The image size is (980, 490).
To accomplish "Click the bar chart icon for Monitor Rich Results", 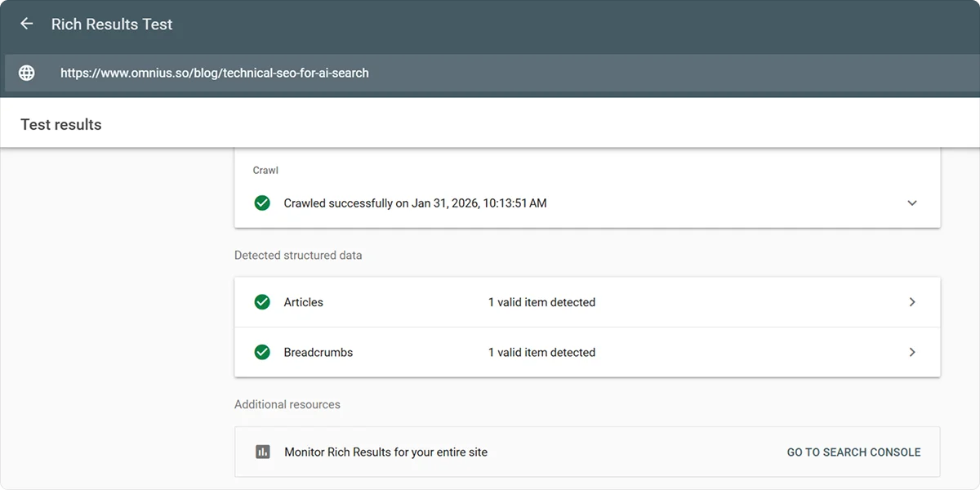I will (262, 452).
